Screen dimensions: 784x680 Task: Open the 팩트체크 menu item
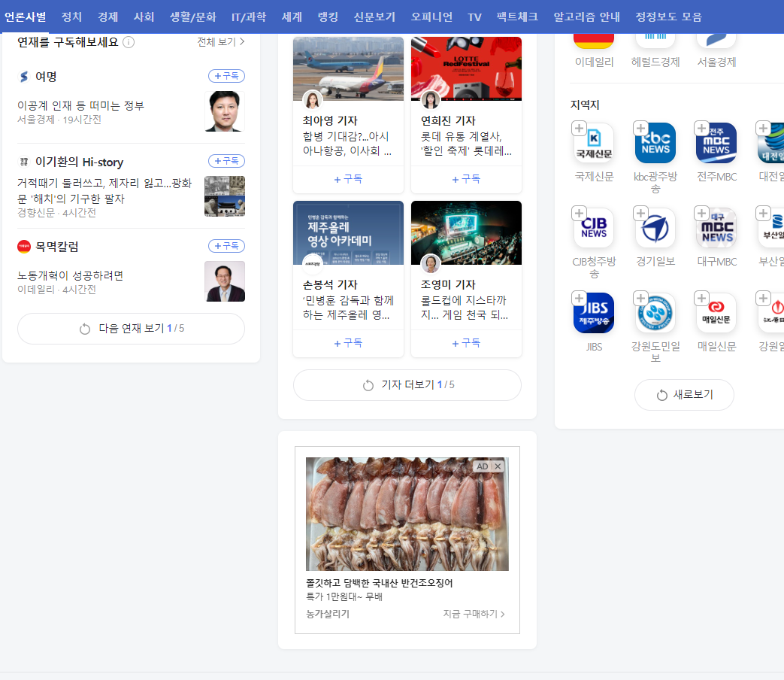(517, 17)
